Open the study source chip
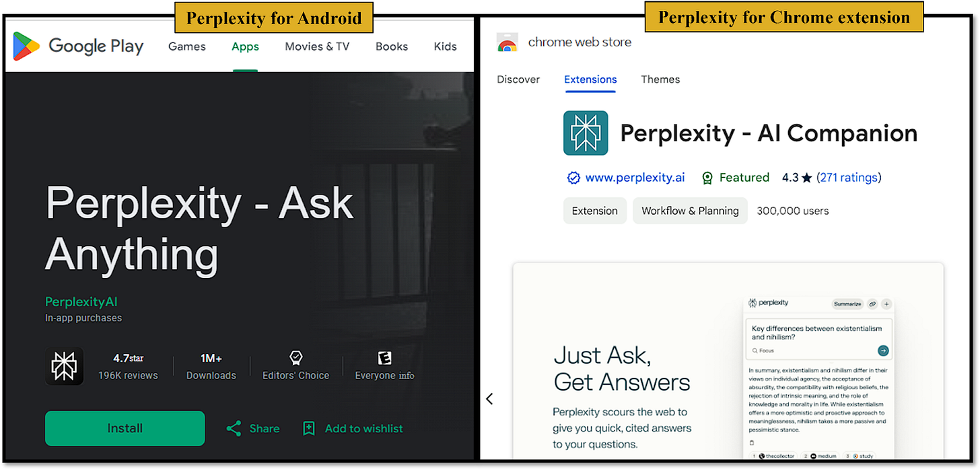 859,457
